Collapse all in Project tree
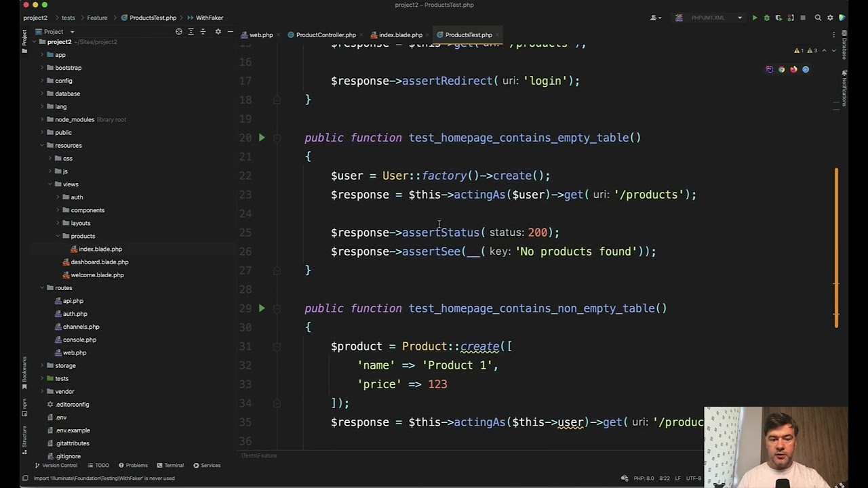 click(x=203, y=32)
